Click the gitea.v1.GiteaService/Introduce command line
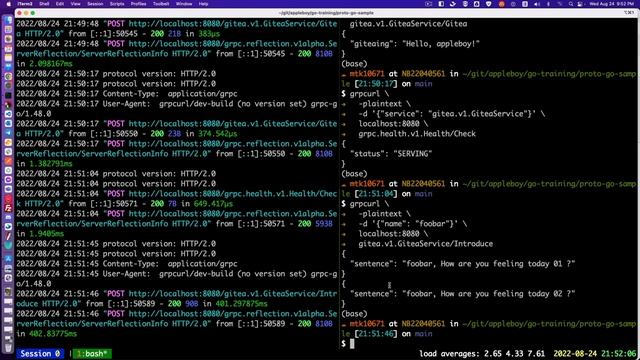Screen dimensions: 640x360 point(425,244)
